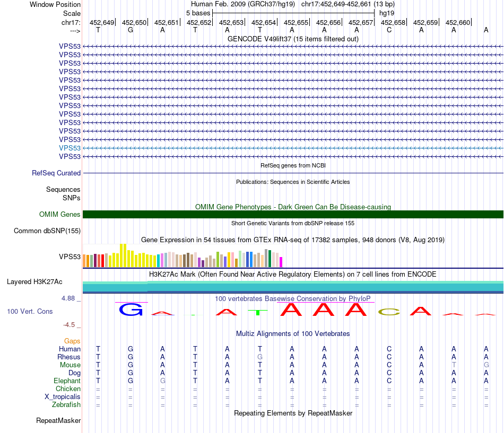Click the SNPs track label
The image size is (504, 433).
pos(72,198)
